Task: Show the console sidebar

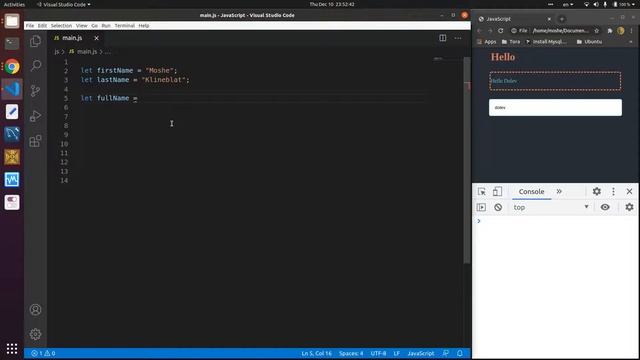Action: point(482,207)
